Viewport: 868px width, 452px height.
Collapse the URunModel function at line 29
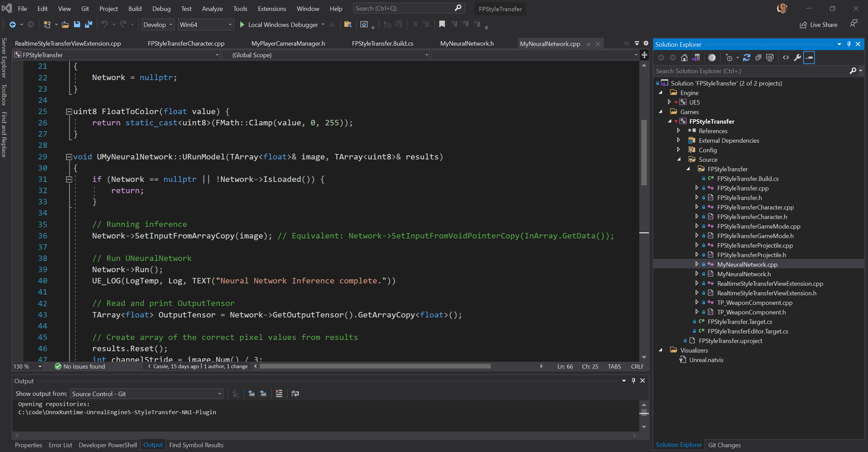pos(69,157)
